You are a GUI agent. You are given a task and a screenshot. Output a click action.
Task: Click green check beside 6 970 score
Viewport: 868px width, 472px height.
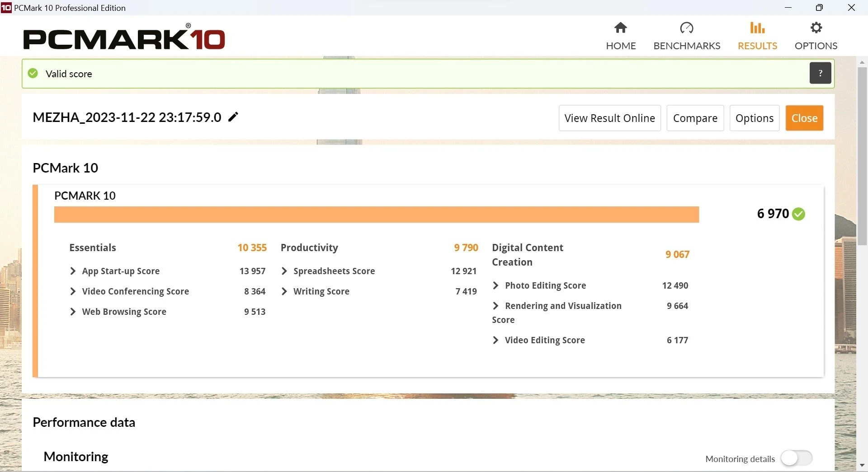(x=799, y=214)
